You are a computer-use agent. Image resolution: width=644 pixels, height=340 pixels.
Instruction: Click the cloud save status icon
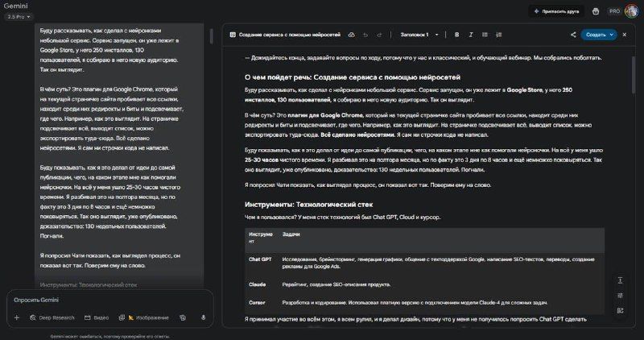tap(351, 35)
